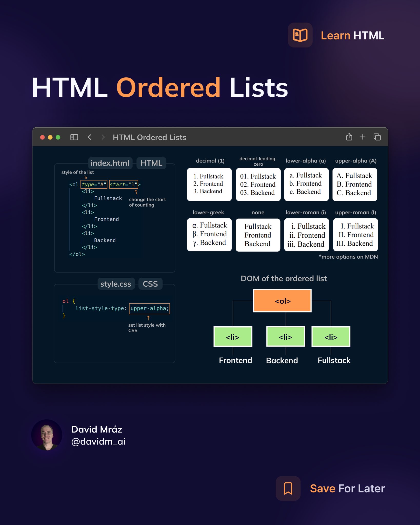Click Fullstack text inside the HTML code
This screenshot has width=420, height=525.
tap(108, 198)
